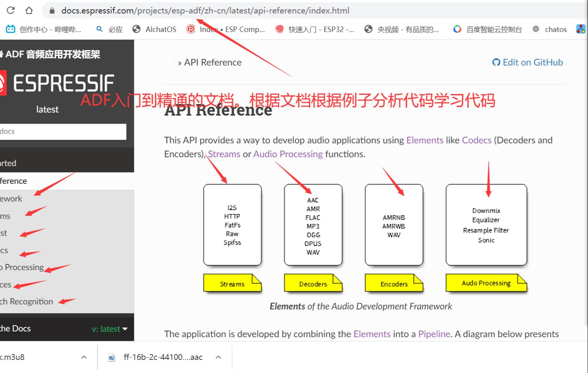The image size is (588, 373).
Task: Click the Audio Processing box listing Downmix
Action: [x=486, y=225]
